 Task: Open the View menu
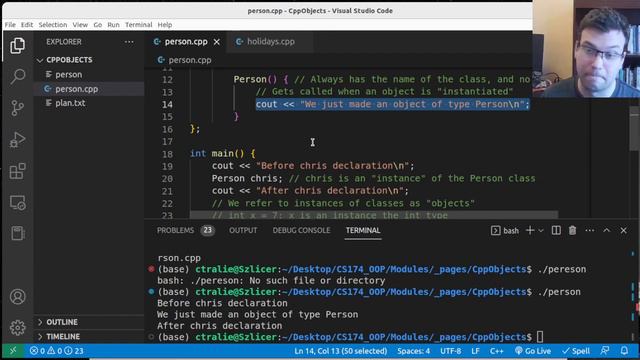(x=80, y=25)
